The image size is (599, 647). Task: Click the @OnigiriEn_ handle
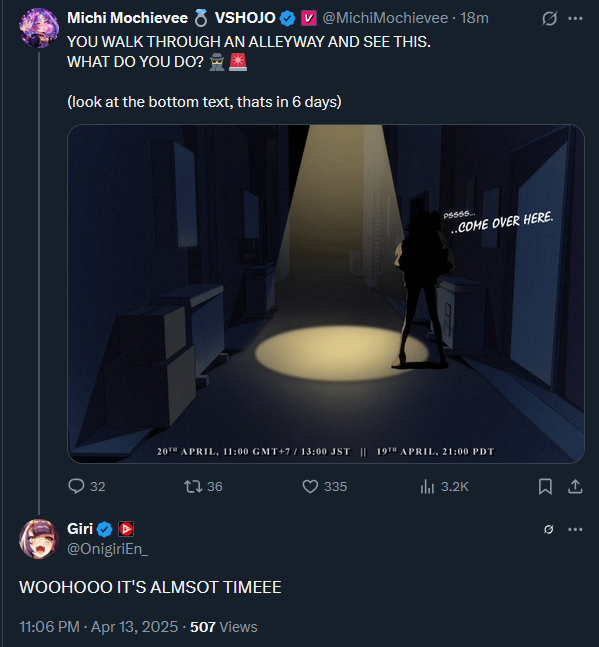(x=107, y=549)
